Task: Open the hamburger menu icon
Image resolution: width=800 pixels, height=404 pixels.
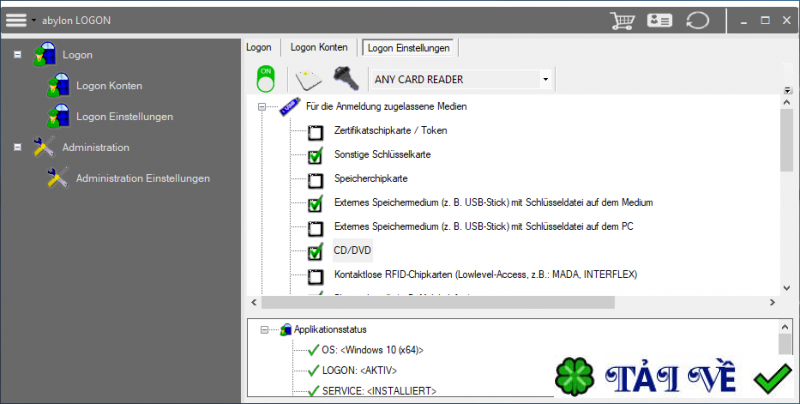Action: [x=17, y=20]
